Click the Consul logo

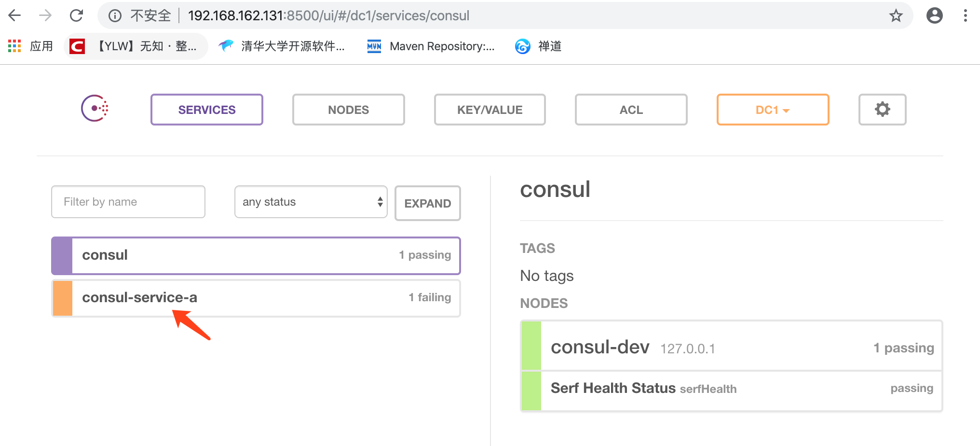tap(95, 108)
